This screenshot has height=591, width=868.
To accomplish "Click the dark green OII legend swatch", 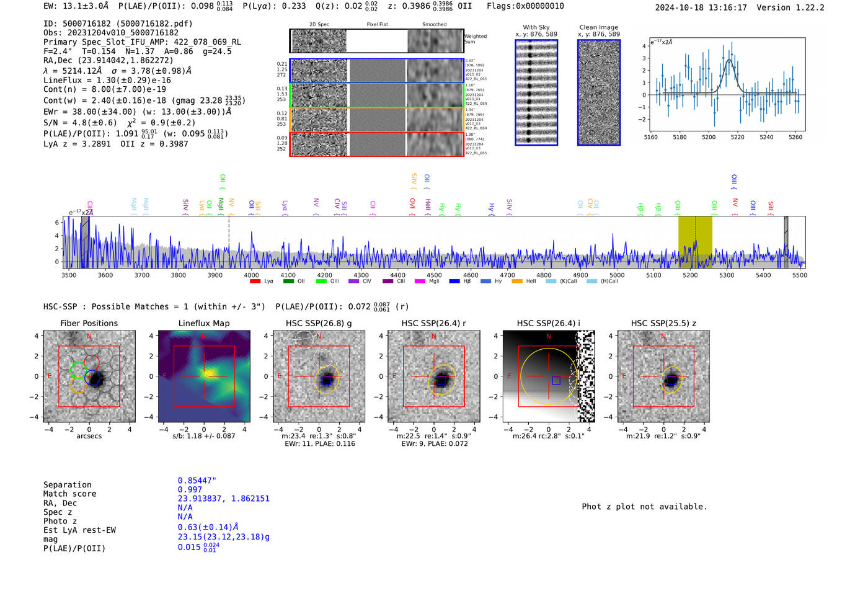I will click(x=288, y=281).
